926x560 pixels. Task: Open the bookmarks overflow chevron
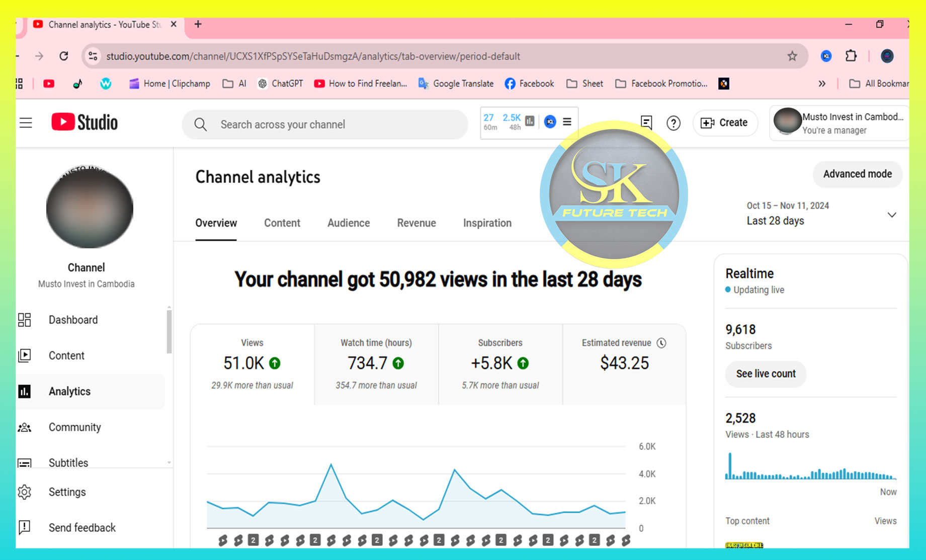coord(822,83)
